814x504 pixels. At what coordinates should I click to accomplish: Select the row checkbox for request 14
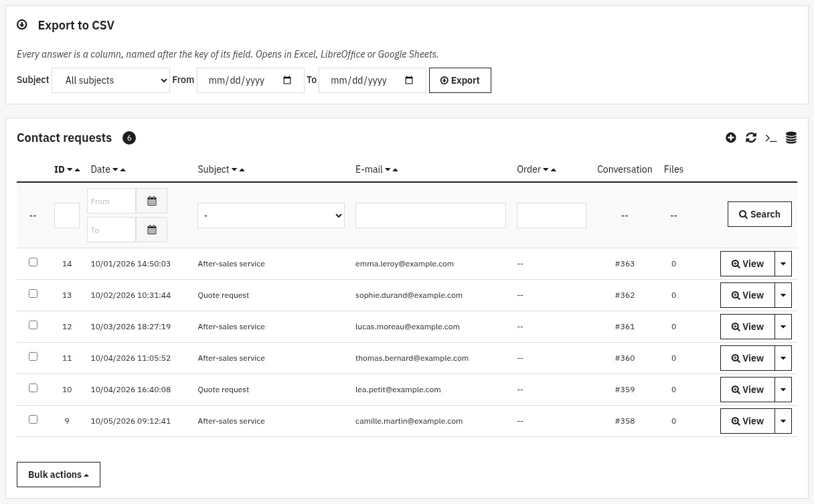[x=33, y=262]
